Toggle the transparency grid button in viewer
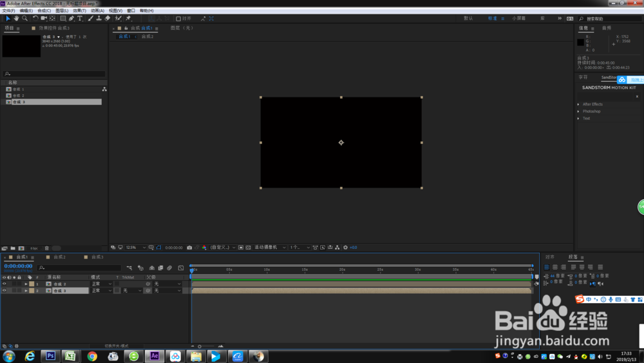Screen dimensions: 644x363 coord(248,248)
